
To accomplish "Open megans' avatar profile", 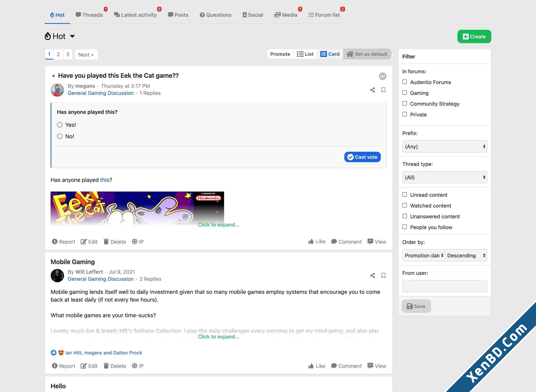I will click(57, 90).
